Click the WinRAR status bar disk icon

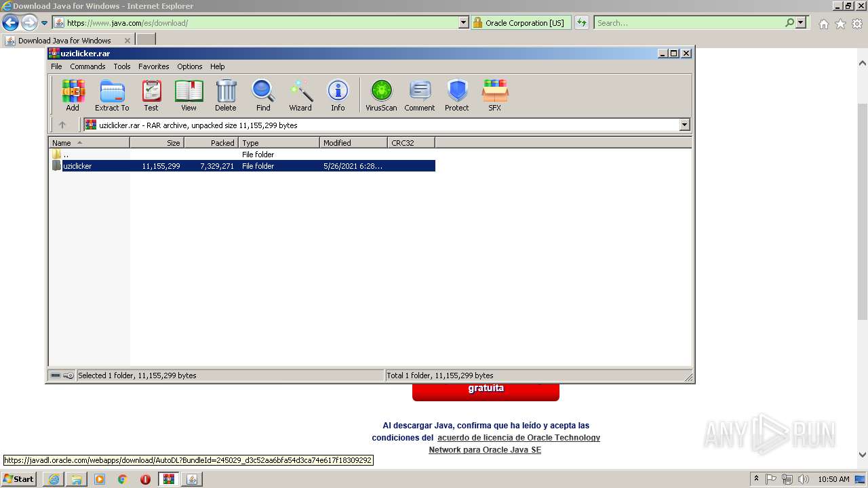(x=56, y=375)
